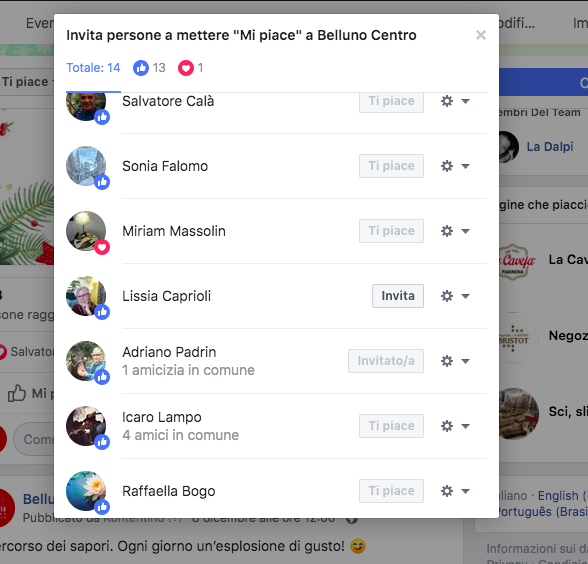Expand dropdown arrow next to Adriano Padrin
Screen dimensions: 588x564
tap(465, 361)
